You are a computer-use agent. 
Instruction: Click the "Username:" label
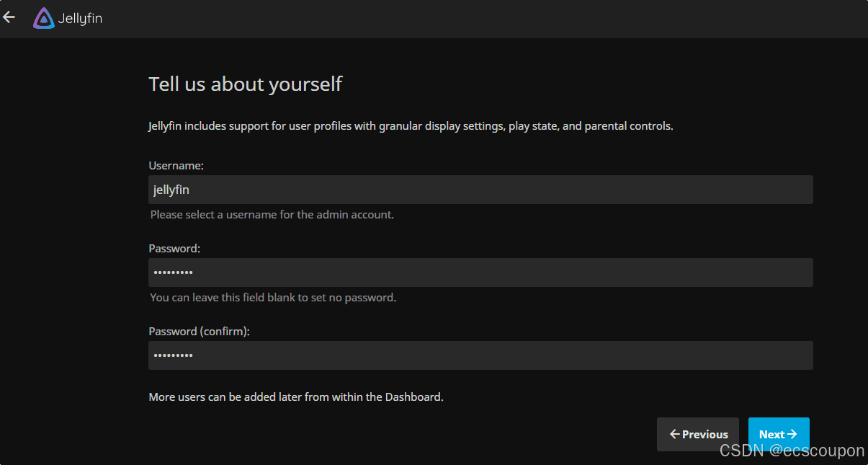176,166
